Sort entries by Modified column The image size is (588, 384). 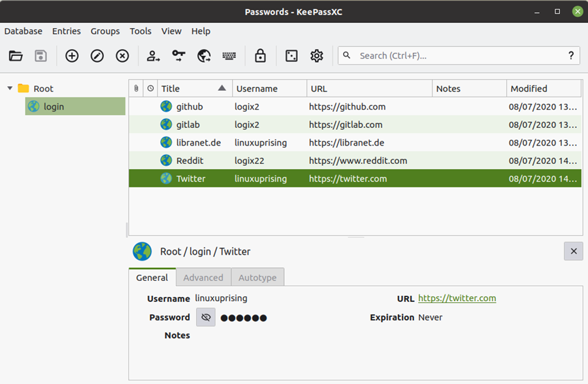pyautogui.click(x=544, y=89)
